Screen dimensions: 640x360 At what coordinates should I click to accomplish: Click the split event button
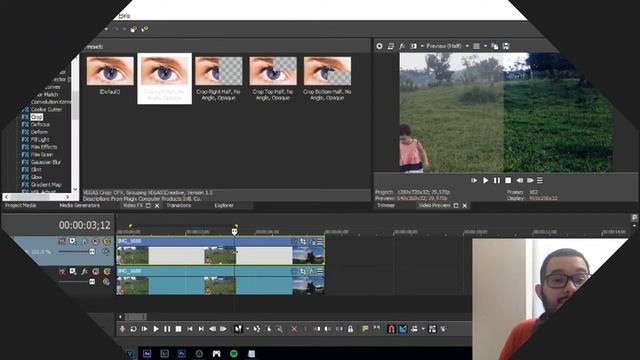click(x=339, y=329)
